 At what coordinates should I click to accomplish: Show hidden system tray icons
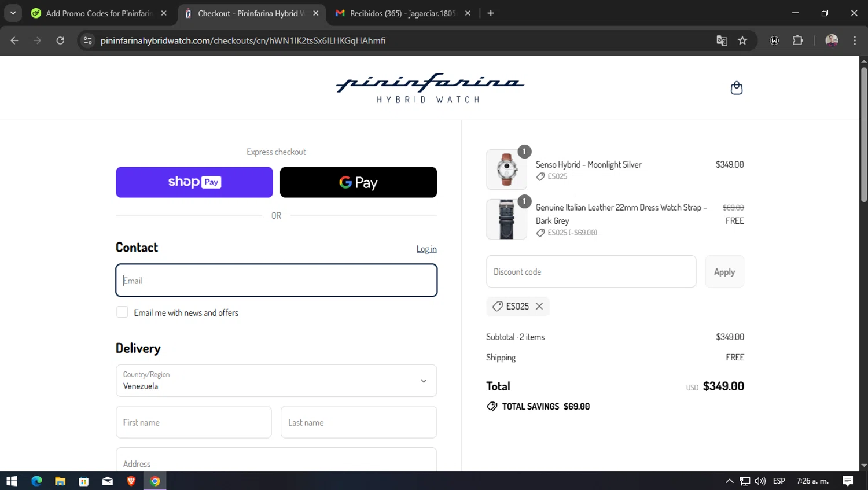click(x=729, y=481)
